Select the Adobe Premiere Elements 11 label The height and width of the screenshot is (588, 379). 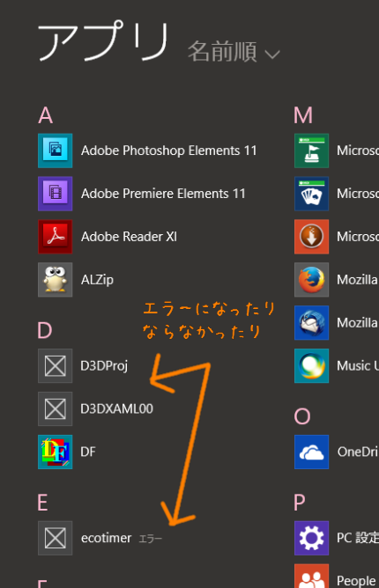[x=163, y=194]
